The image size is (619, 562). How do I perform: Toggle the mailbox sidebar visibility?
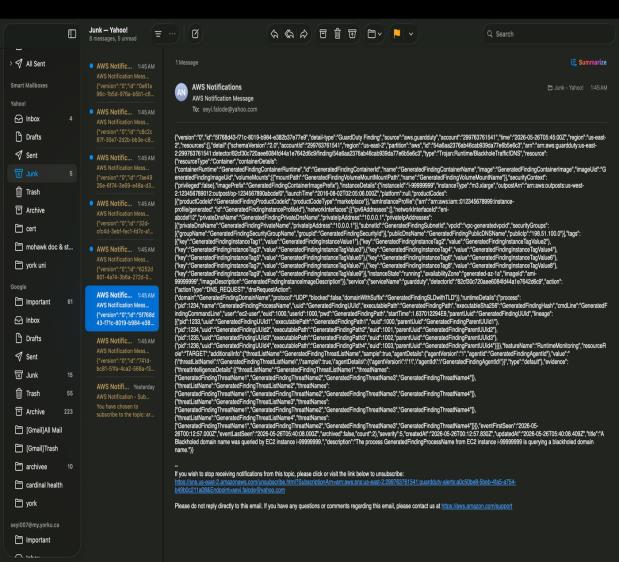(x=72, y=34)
